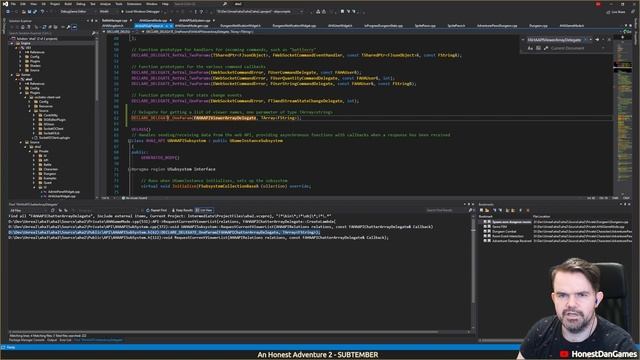
Task: Switch to the DungeonNotificationWidget.cpp tab
Action: 294,26
